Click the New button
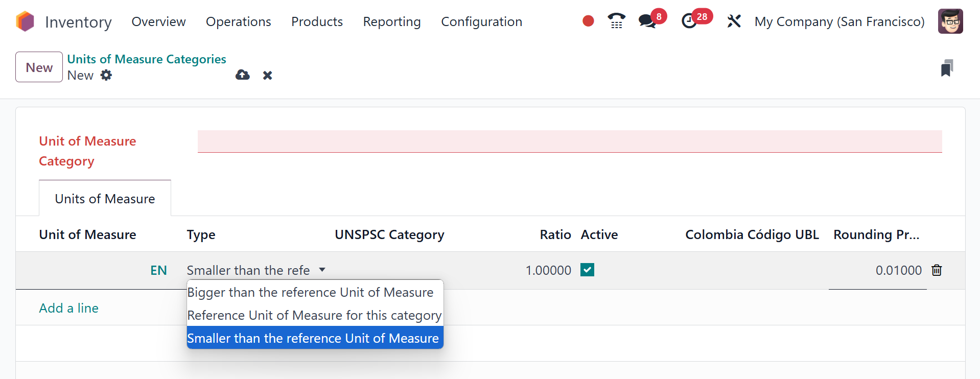This screenshot has width=980, height=379. coord(39,67)
